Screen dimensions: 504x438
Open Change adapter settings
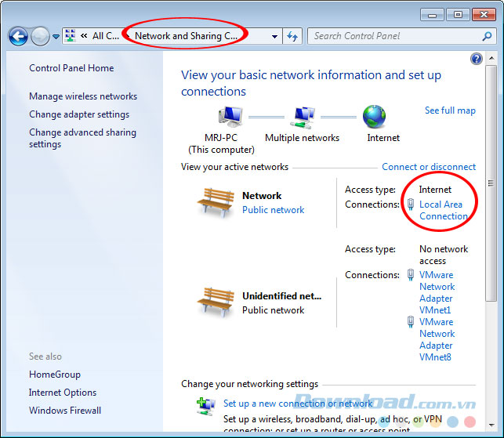79,114
